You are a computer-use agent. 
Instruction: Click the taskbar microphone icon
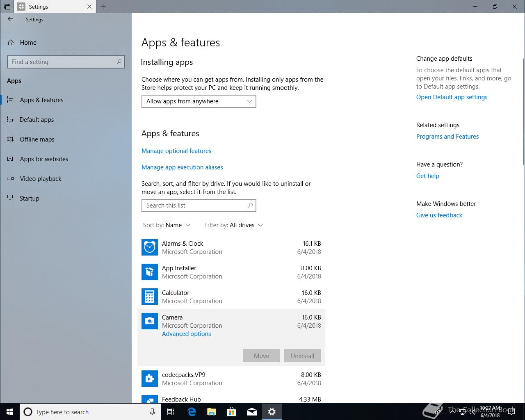click(153, 412)
